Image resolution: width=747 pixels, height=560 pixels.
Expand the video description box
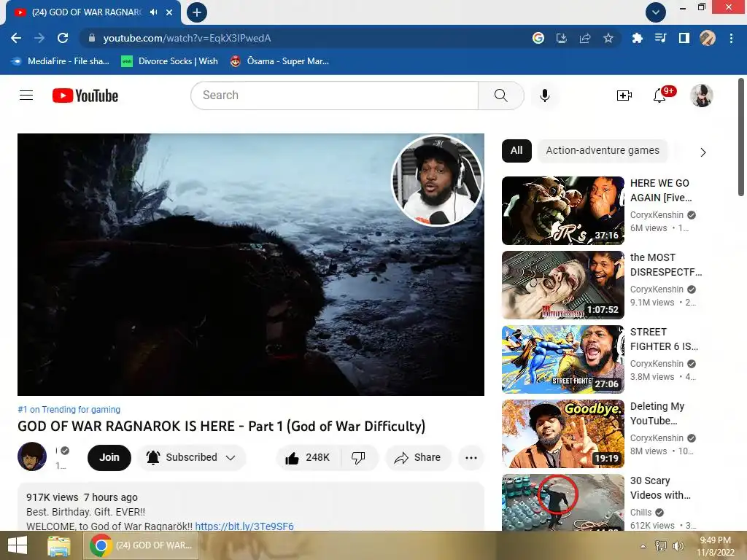click(251, 507)
